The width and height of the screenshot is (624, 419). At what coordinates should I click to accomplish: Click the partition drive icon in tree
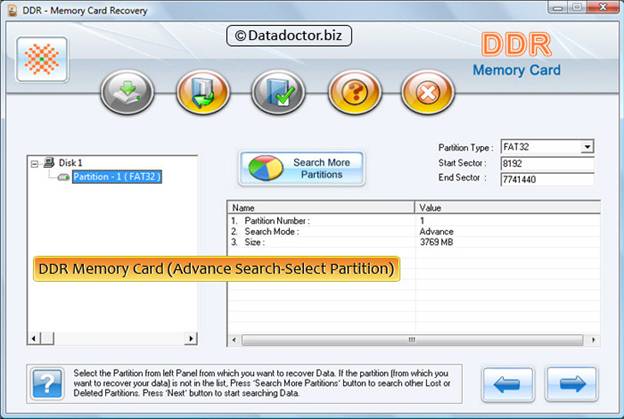[x=63, y=177]
